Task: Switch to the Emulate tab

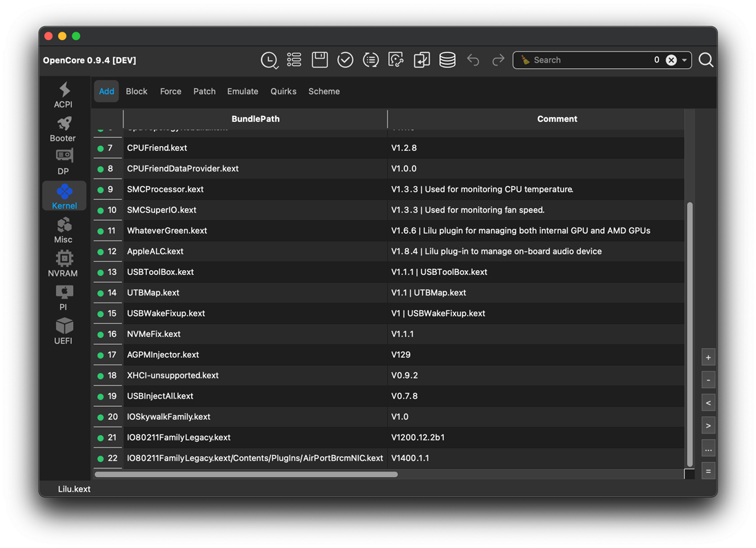Action: pyautogui.click(x=243, y=91)
